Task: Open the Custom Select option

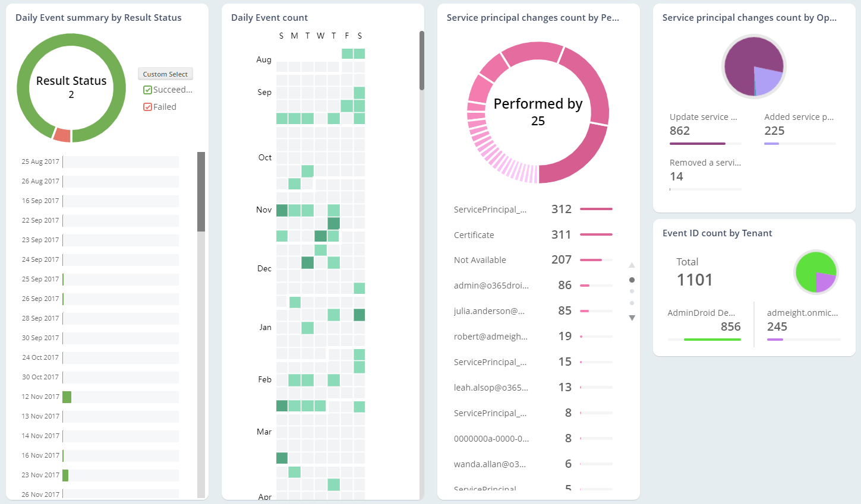Action: click(165, 74)
